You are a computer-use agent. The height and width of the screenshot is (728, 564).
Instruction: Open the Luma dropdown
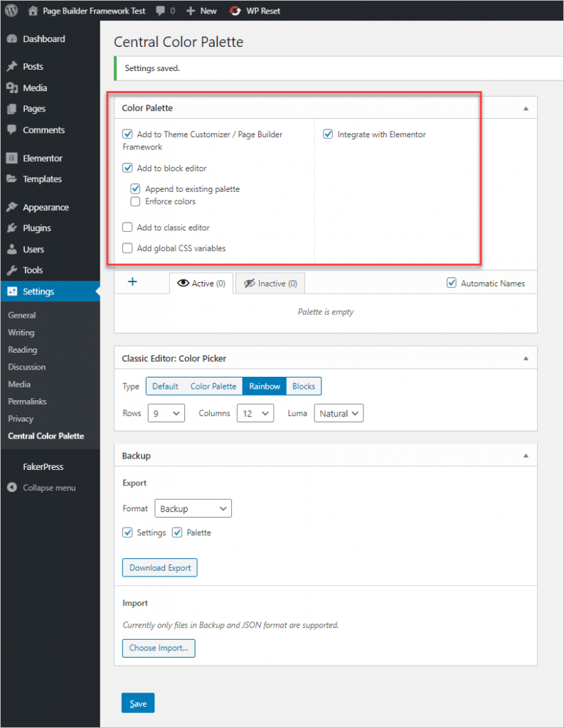(x=339, y=413)
